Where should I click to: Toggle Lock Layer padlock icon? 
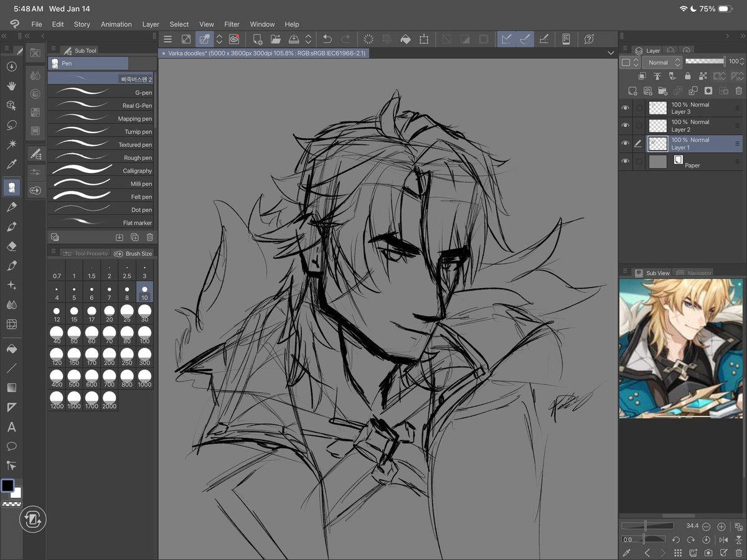point(687,76)
